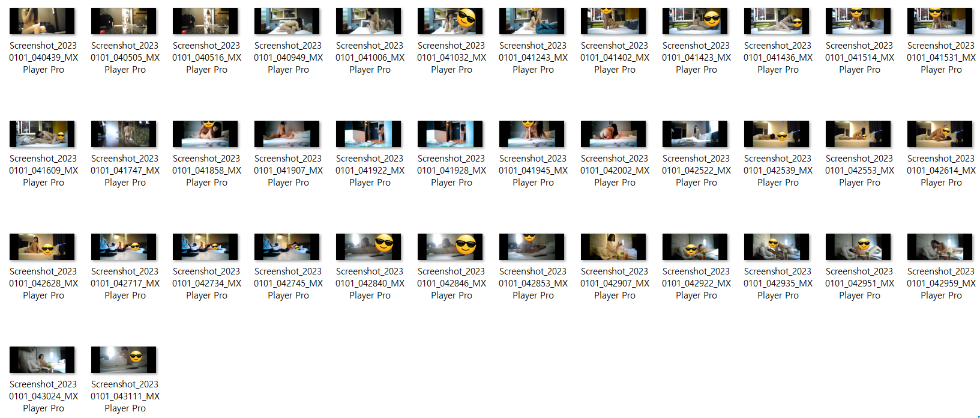Click the Screenshot_20230101_041747 file thumbnail
Screen dimensions: 980x418
124,134
